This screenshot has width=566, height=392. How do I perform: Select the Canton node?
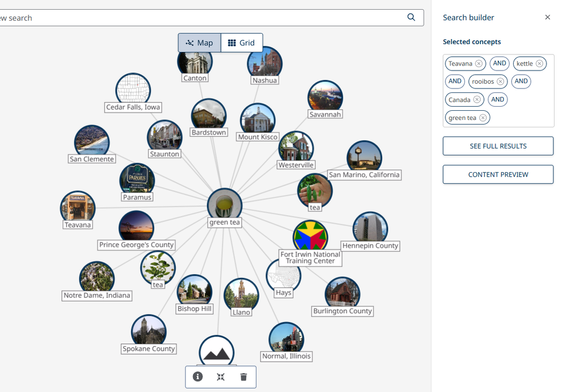[x=195, y=63]
